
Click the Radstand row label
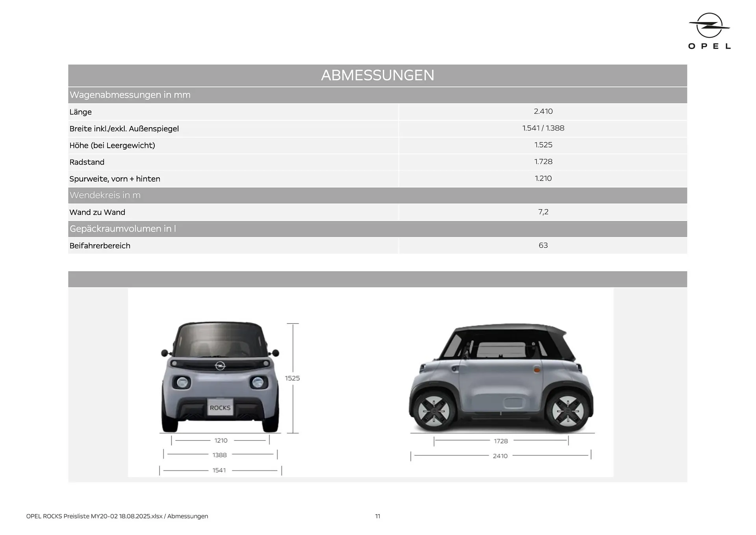tap(87, 162)
